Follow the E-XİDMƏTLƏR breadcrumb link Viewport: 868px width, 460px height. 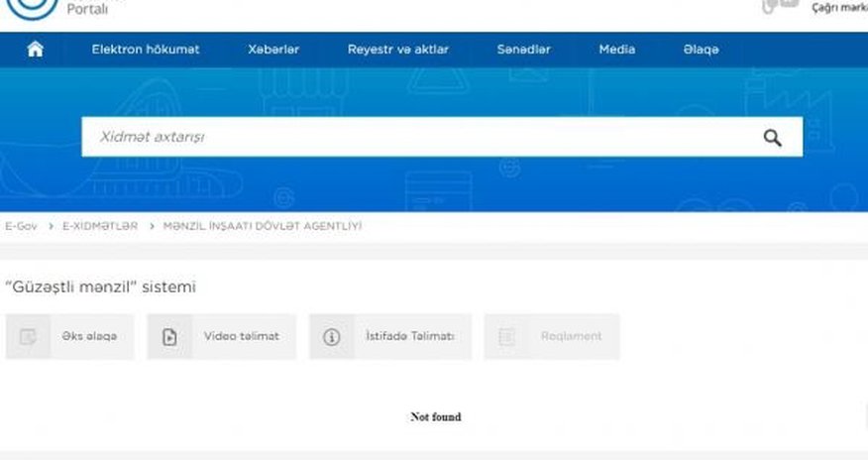(100, 226)
